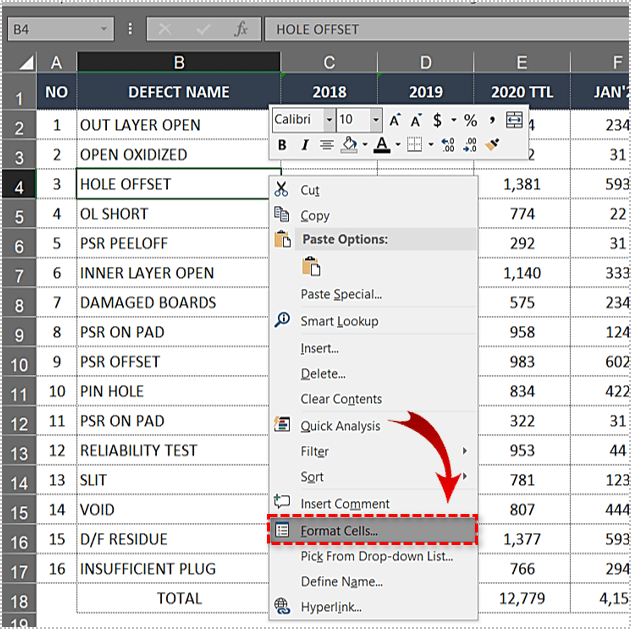Click the Increase Decimal icon
The image size is (631, 629).
coord(447,146)
